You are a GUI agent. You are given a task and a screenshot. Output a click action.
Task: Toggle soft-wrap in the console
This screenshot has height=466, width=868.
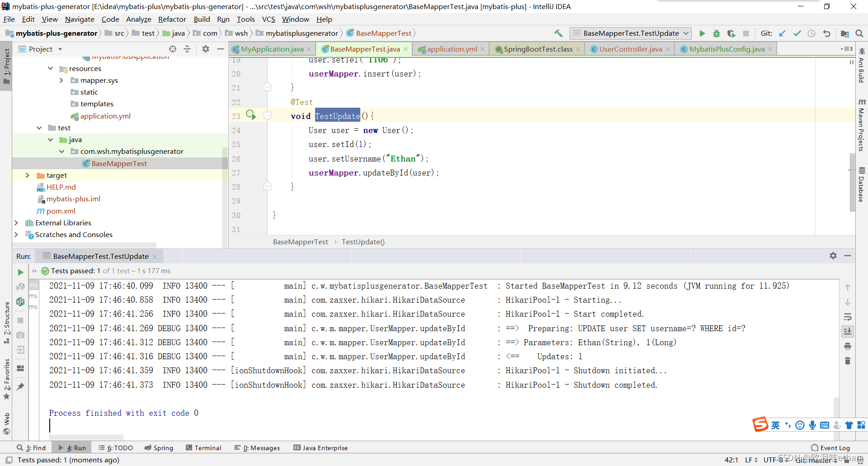[x=848, y=317]
